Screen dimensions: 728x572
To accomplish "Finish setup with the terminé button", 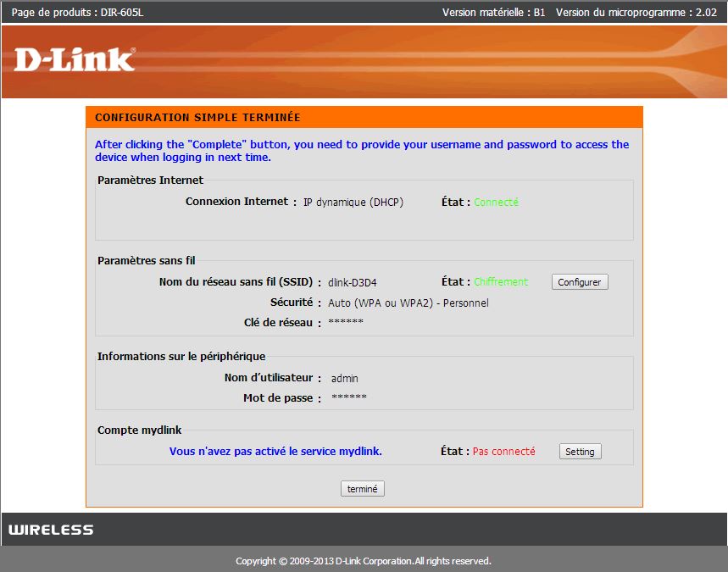I will point(363,489).
